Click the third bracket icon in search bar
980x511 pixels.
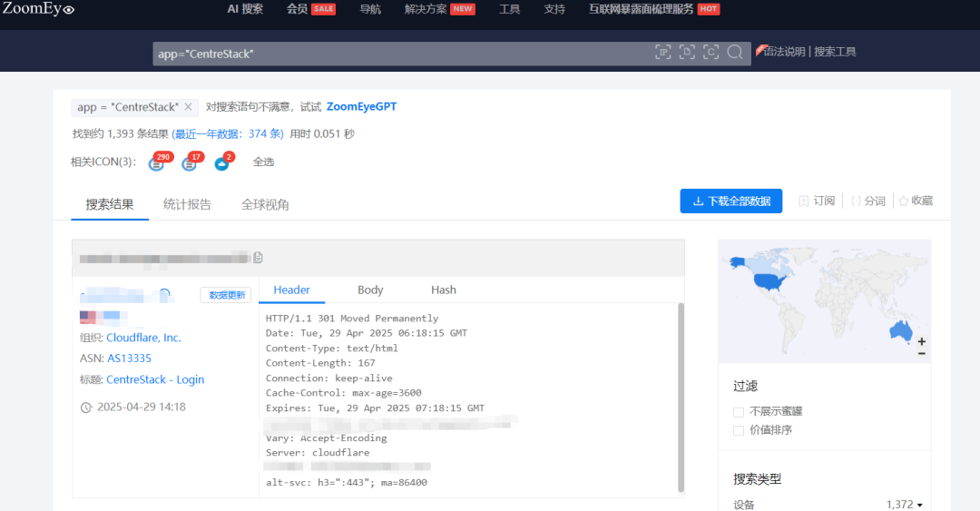(710, 52)
